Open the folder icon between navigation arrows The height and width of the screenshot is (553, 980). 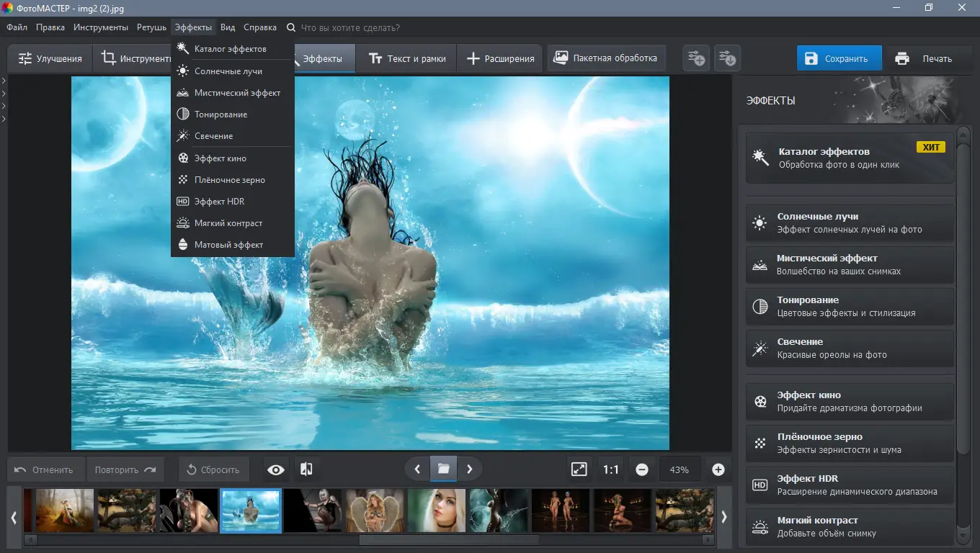(443, 469)
